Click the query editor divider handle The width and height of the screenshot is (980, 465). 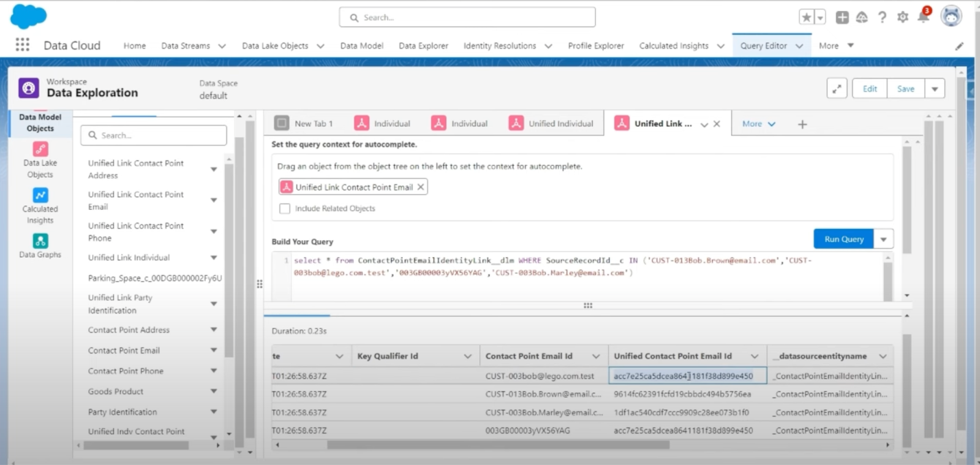click(x=587, y=305)
